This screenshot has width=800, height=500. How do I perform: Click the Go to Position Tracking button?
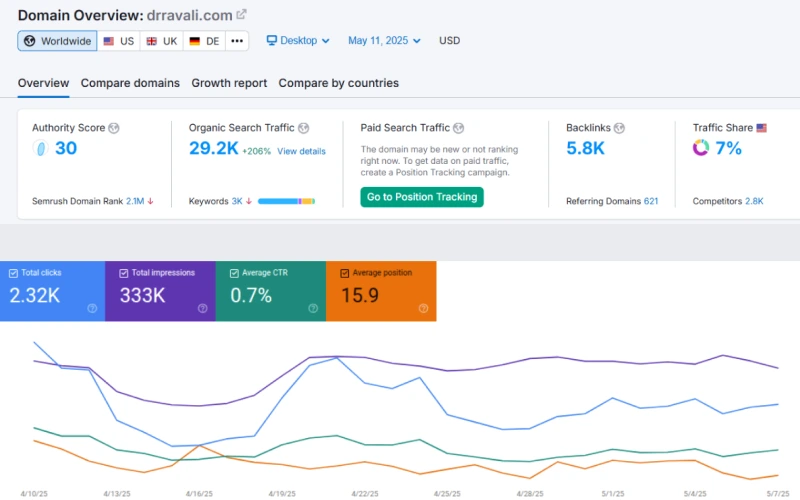click(x=421, y=197)
